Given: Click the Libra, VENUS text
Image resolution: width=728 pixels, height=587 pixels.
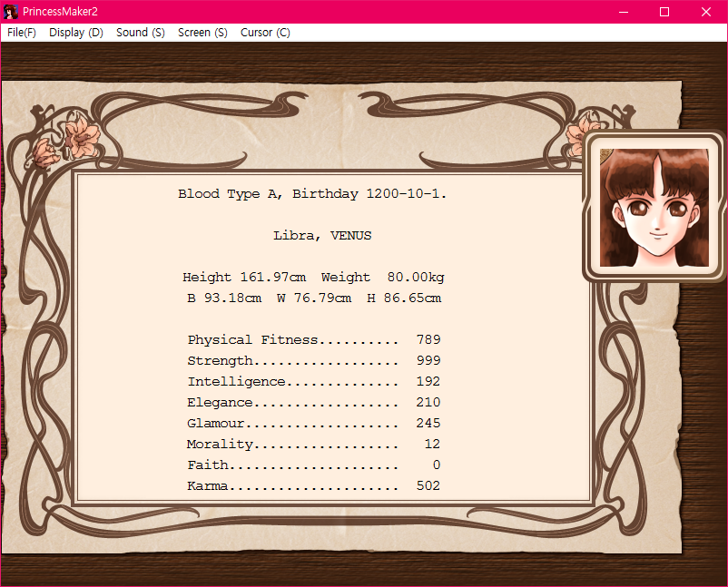Looking at the screenshot, I should 322,235.
